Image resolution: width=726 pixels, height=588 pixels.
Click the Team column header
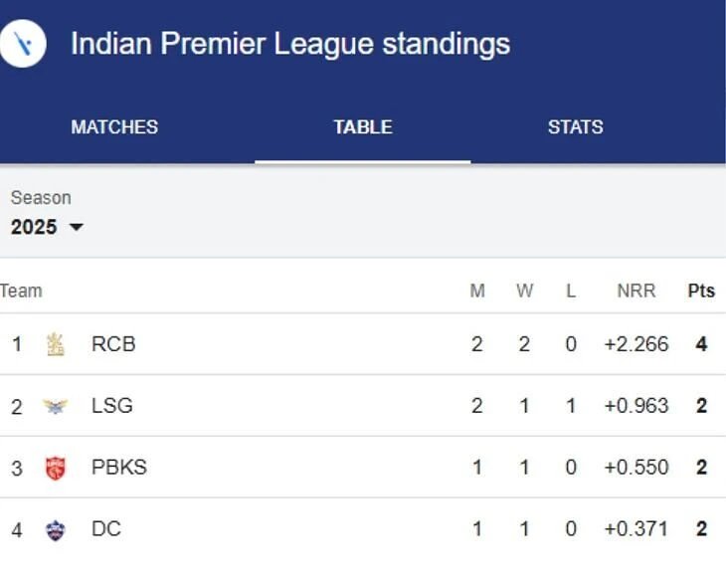pos(21,291)
